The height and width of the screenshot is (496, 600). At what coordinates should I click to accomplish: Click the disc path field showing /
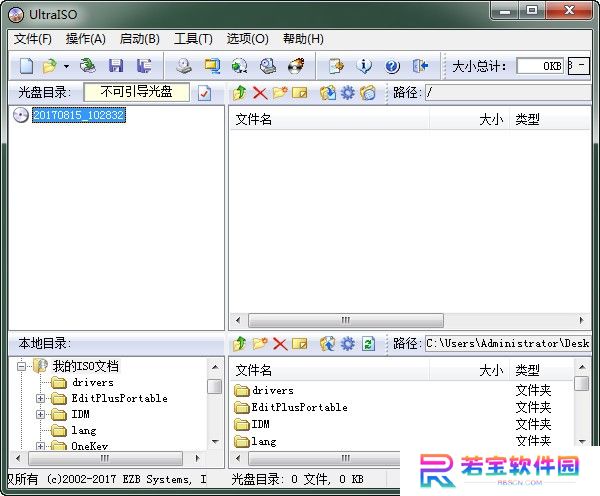pyautogui.click(x=508, y=92)
